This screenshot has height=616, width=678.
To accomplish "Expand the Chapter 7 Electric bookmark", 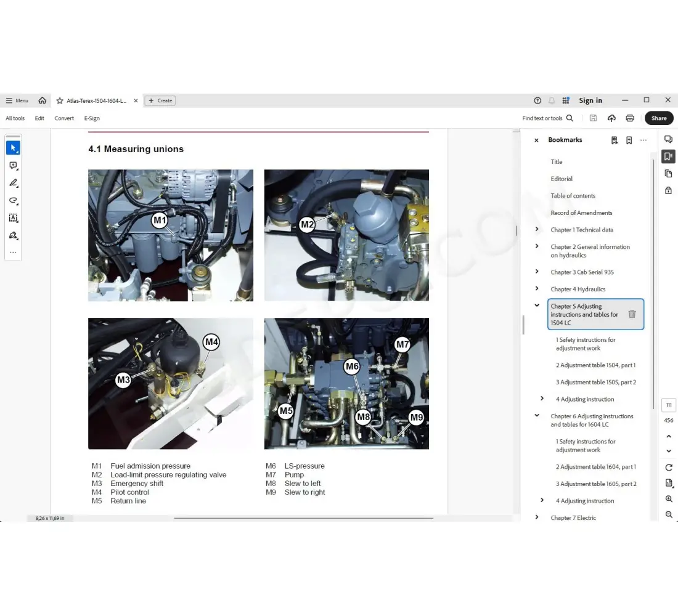I will 537,517.
